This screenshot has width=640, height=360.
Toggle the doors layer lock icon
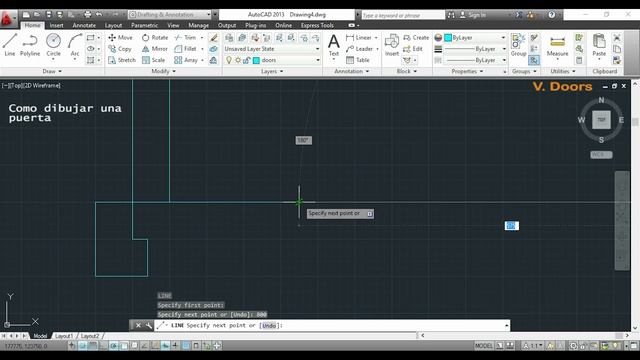246,60
